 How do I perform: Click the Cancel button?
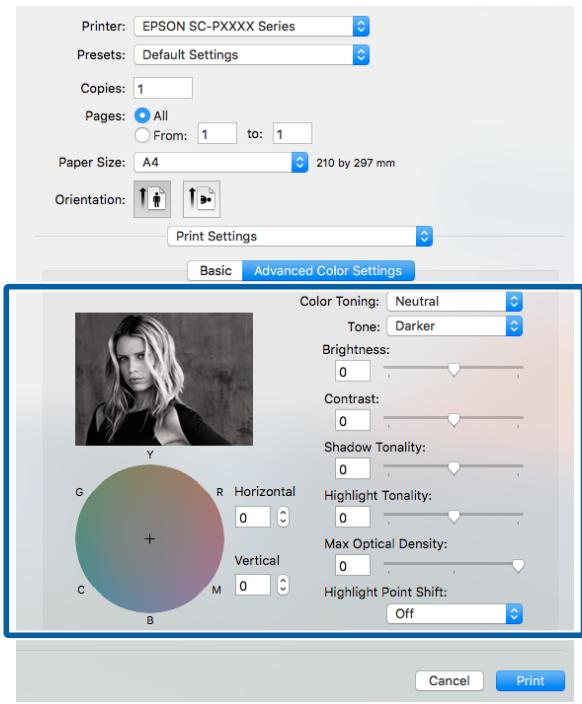[449, 681]
